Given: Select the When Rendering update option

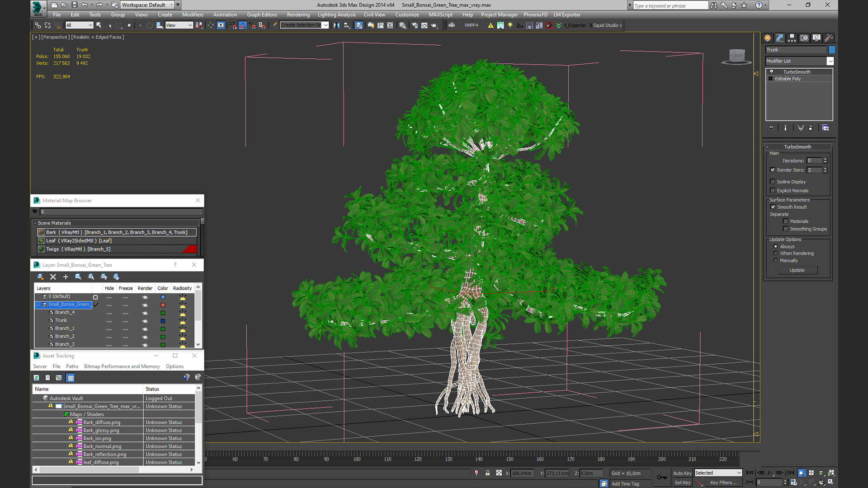Looking at the screenshot, I should point(775,253).
